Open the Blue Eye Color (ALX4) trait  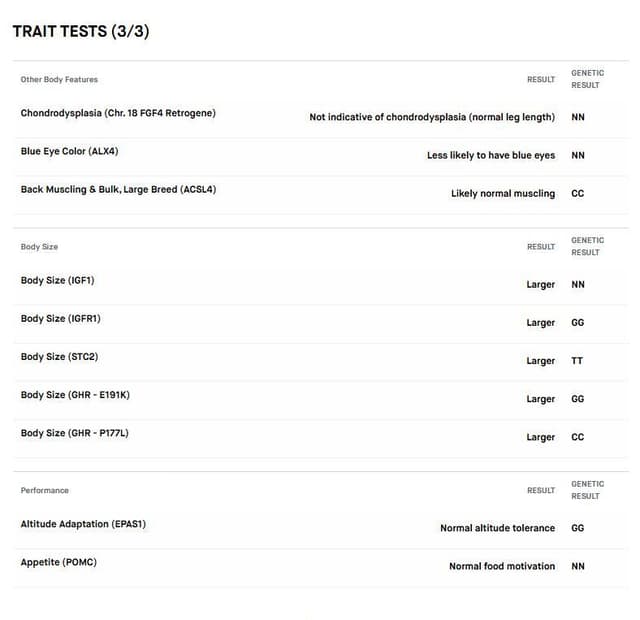click(69, 151)
